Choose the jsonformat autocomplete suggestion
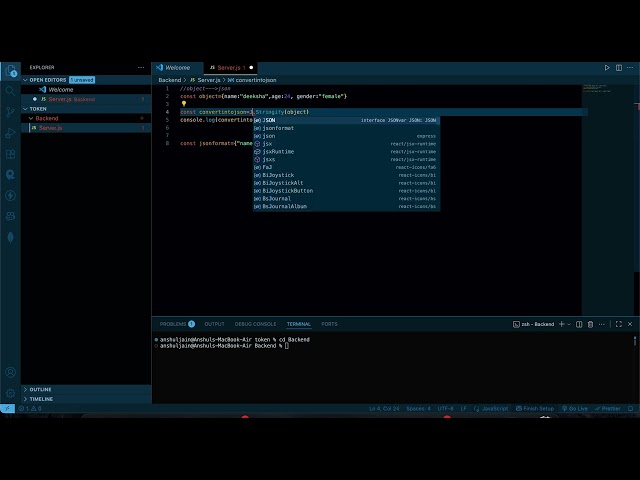This screenshot has width=640, height=480. [x=346, y=128]
